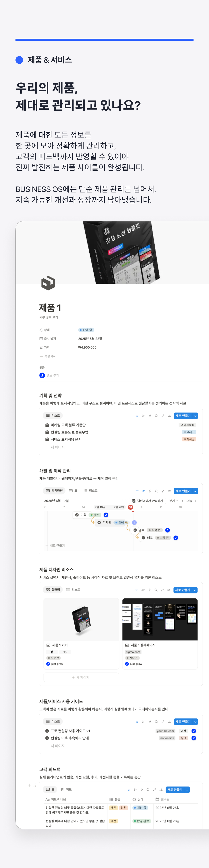Click the filter icon in 기획 및 전략 list
This screenshot has width=209, height=868.
coord(137,416)
